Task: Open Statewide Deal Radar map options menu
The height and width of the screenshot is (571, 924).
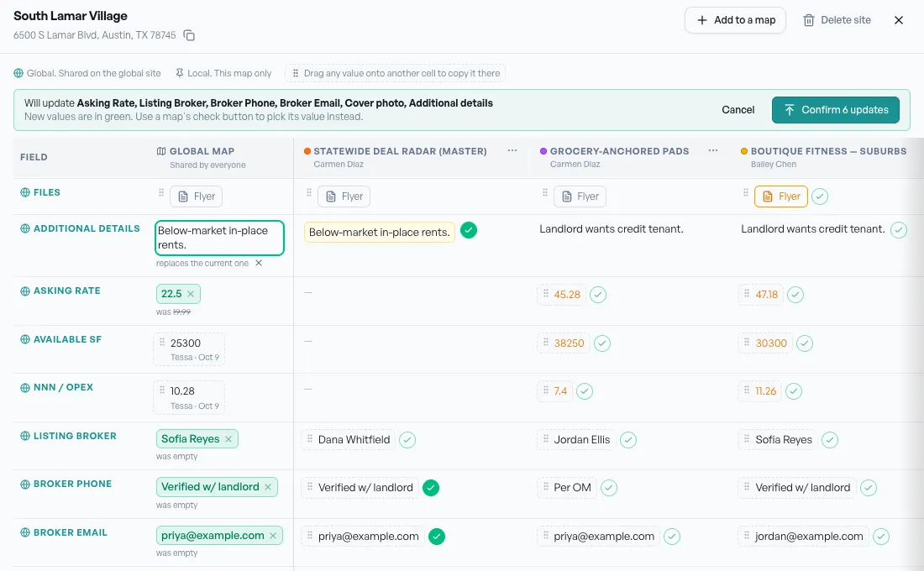Action: [512, 151]
